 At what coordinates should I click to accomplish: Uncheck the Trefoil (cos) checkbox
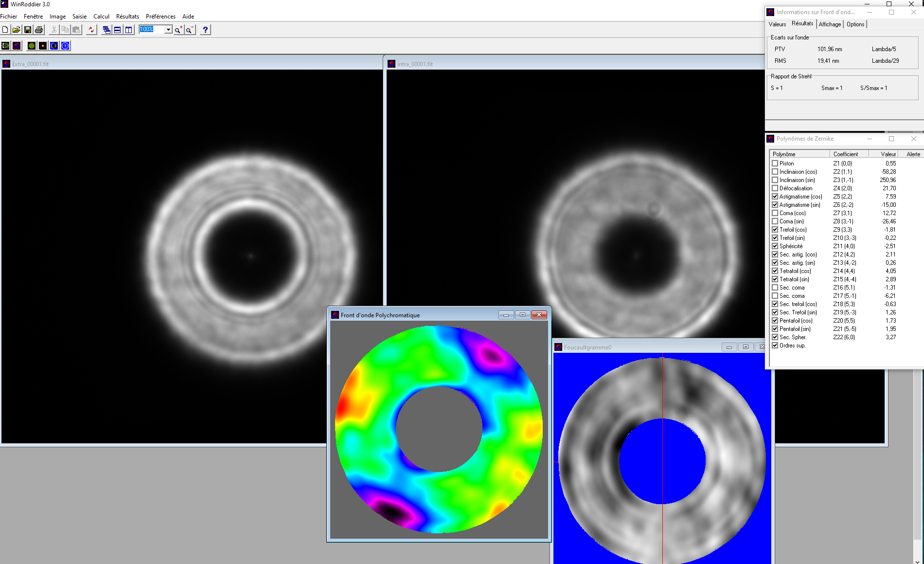pyautogui.click(x=775, y=230)
